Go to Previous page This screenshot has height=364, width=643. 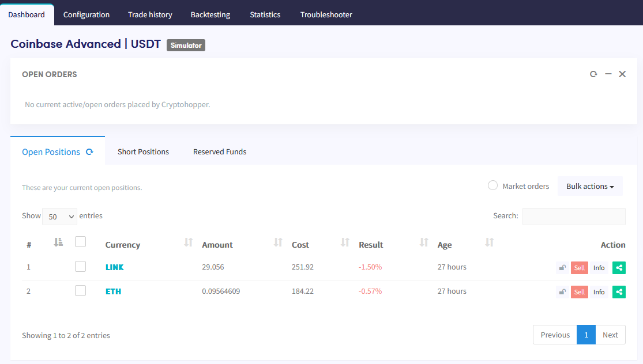coord(555,335)
